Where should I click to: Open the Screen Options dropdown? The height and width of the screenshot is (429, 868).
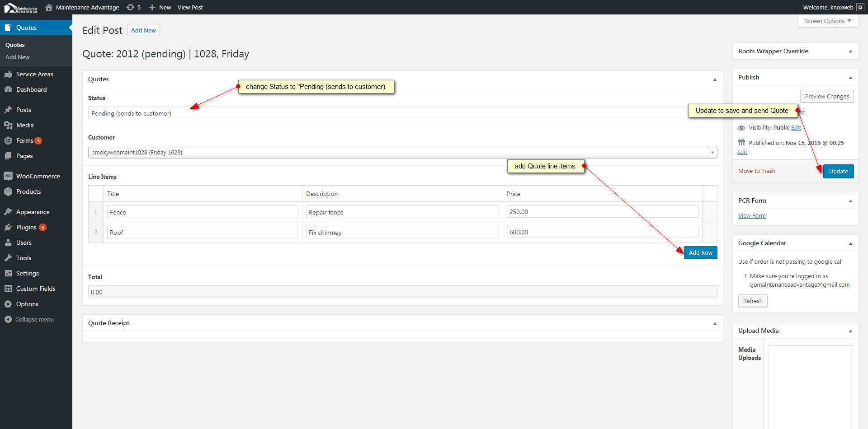(828, 21)
